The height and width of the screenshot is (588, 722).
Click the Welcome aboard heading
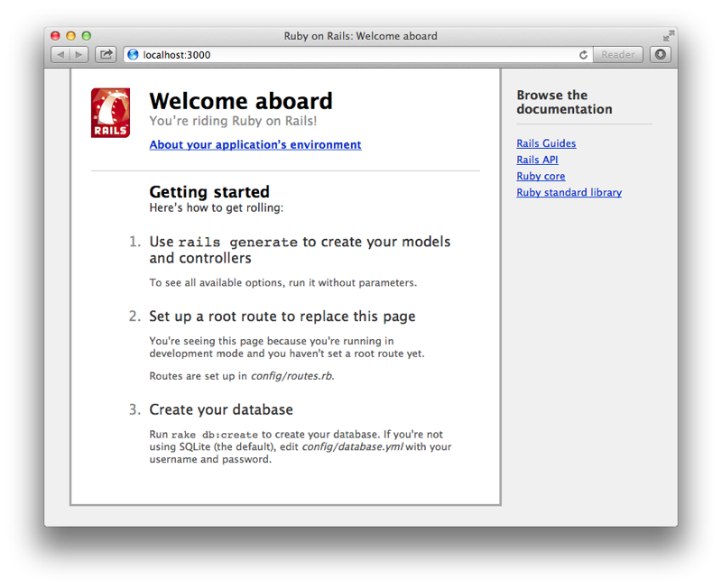241,101
